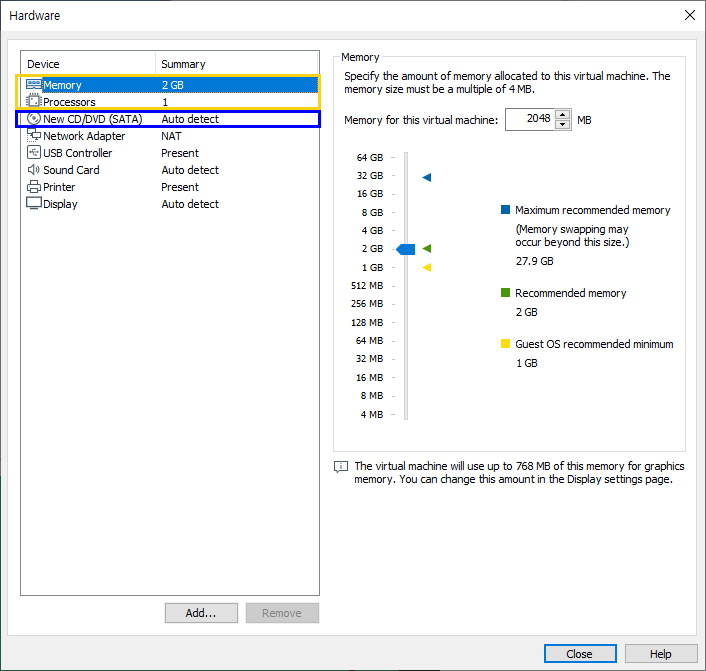The width and height of the screenshot is (706, 671).
Task: Click the Printer icon in device list
Action: pyautogui.click(x=34, y=186)
